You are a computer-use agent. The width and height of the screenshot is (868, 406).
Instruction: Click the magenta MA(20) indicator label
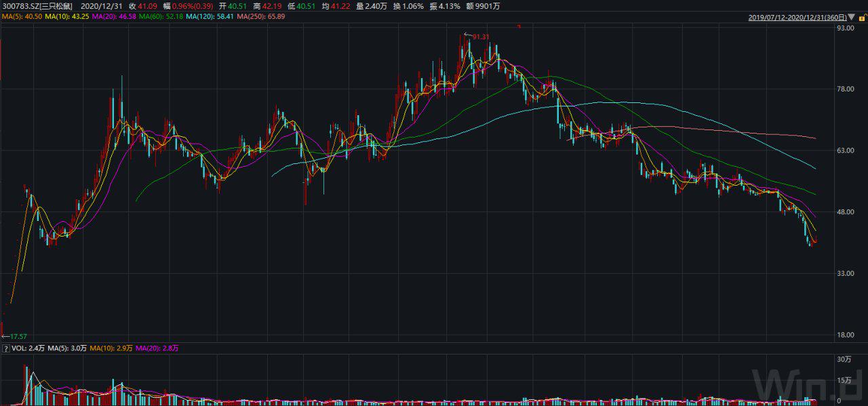click(117, 16)
